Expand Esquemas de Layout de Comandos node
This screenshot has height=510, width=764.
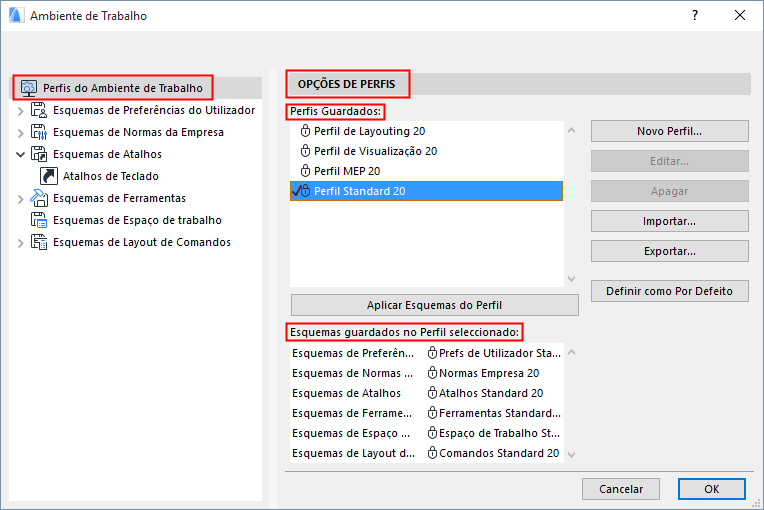20,242
